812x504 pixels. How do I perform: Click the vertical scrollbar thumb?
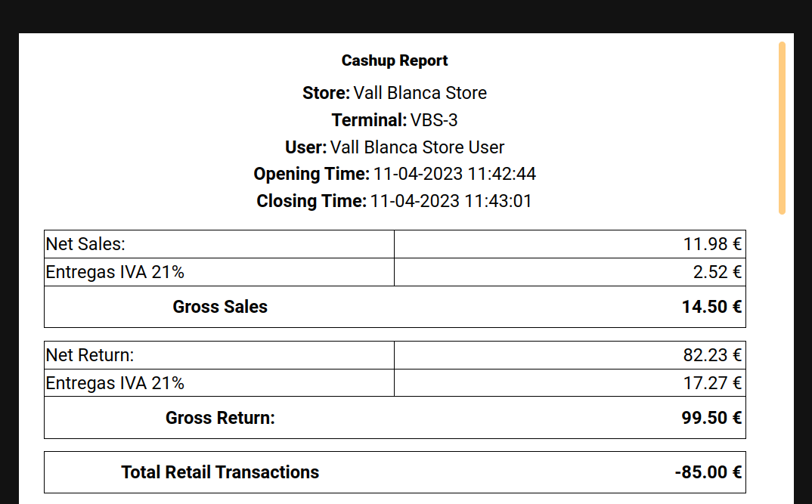click(x=782, y=128)
